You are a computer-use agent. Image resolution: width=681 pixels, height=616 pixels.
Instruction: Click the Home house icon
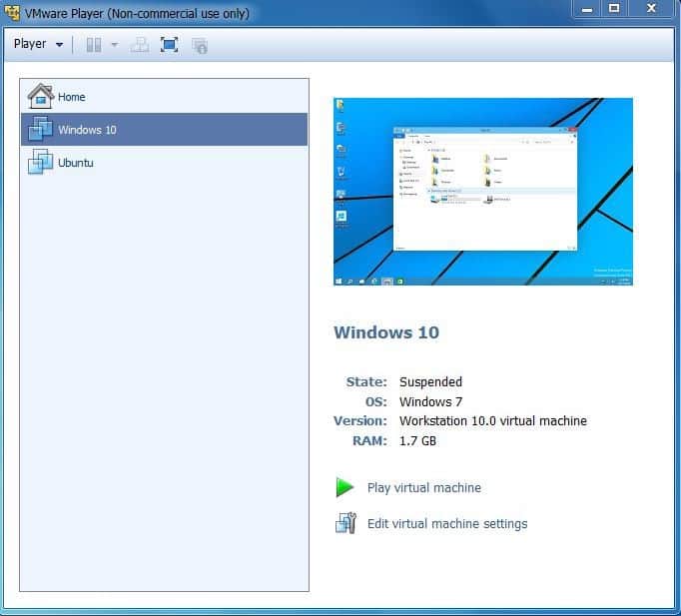40,96
